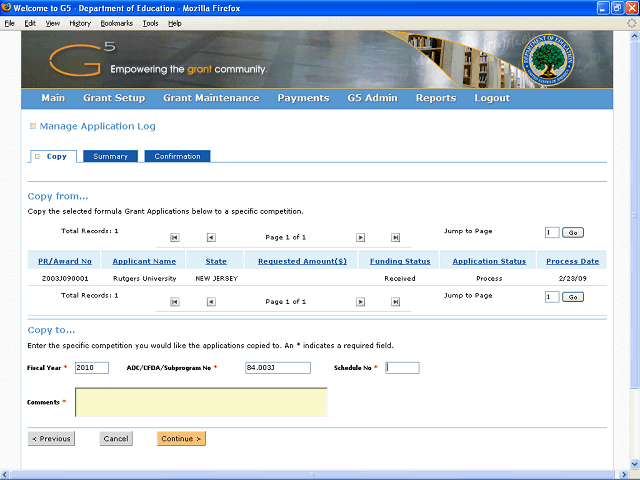Click the vertical scrollbar down arrow
The image size is (640, 480).
tap(635, 464)
